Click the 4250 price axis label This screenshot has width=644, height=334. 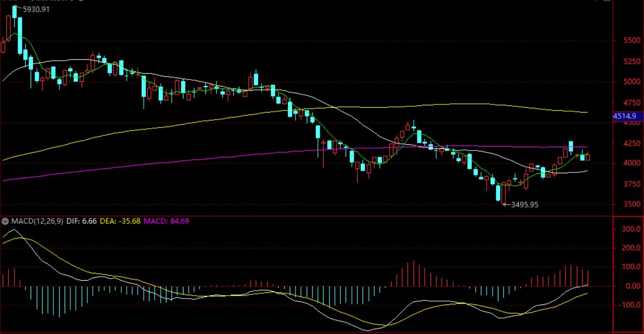pyautogui.click(x=631, y=143)
